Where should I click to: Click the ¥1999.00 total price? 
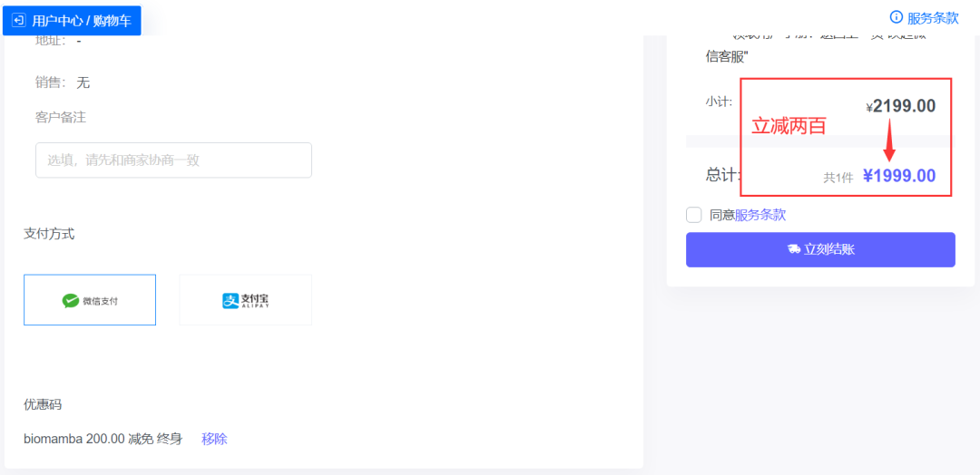pyautogui.click(x=899, y=176)
